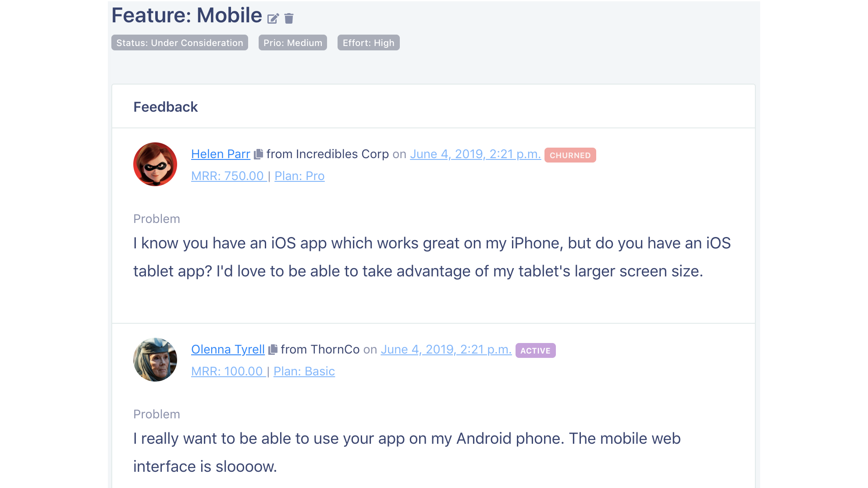868x488 pixels.
Task: Click the edit pencil icon beside Feature: Mobile
Action: click(x=273, y=18)
